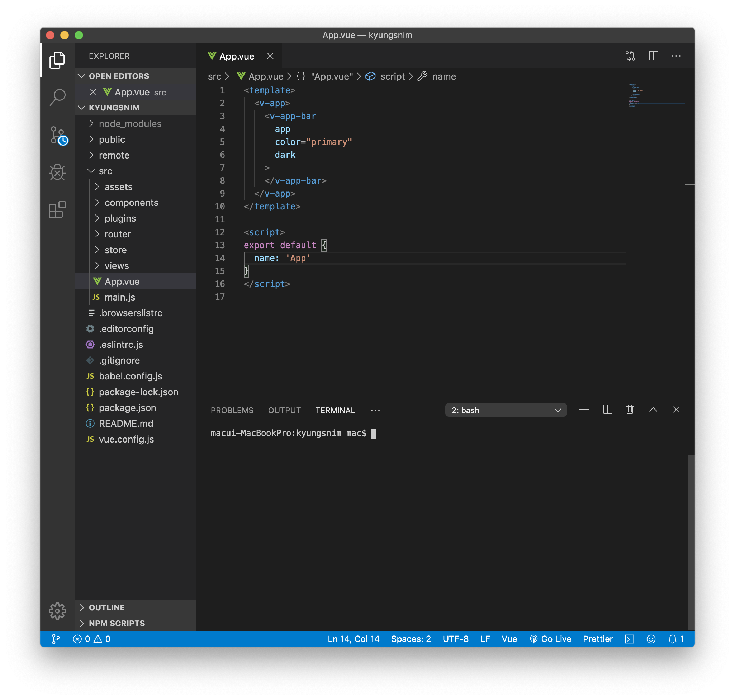This screenshot has width=735, height=700.
Task: Switch to the PROBLEMS tab
Action: pyautogui.click(x=232, y=410)
